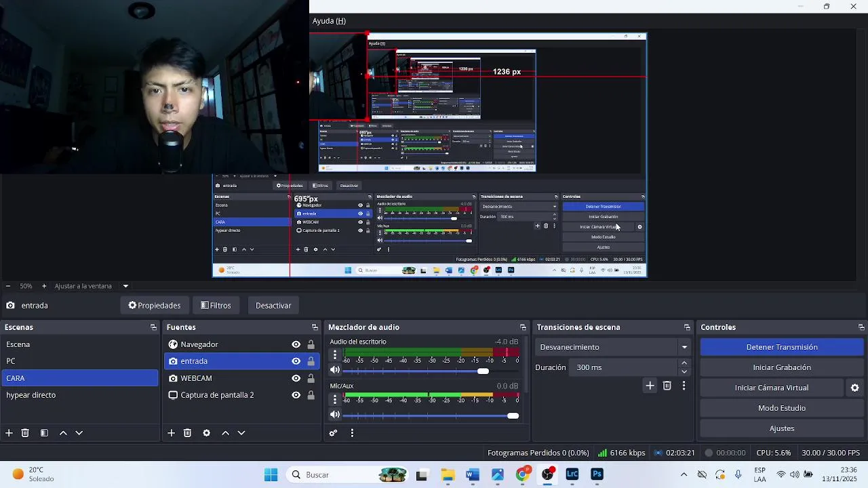
Task: Toggle lock on WEBCAM source
Action: [x=311, y=378]
